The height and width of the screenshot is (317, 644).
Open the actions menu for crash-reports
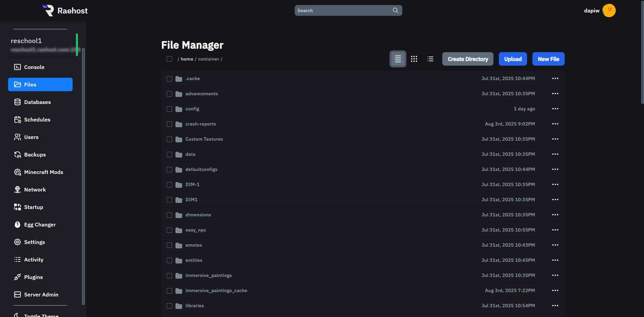555,124
